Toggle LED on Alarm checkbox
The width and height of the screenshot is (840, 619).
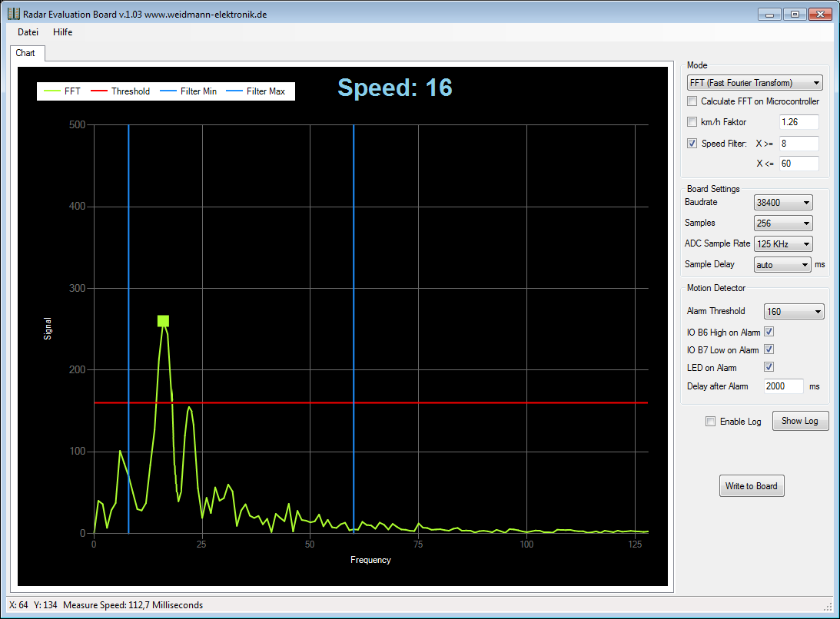(769, 367)
